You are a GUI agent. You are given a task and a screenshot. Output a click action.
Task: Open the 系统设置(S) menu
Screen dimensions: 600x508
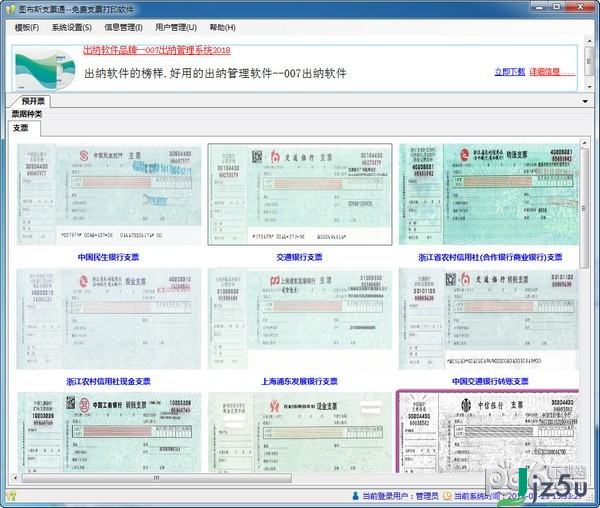[72, 28]
